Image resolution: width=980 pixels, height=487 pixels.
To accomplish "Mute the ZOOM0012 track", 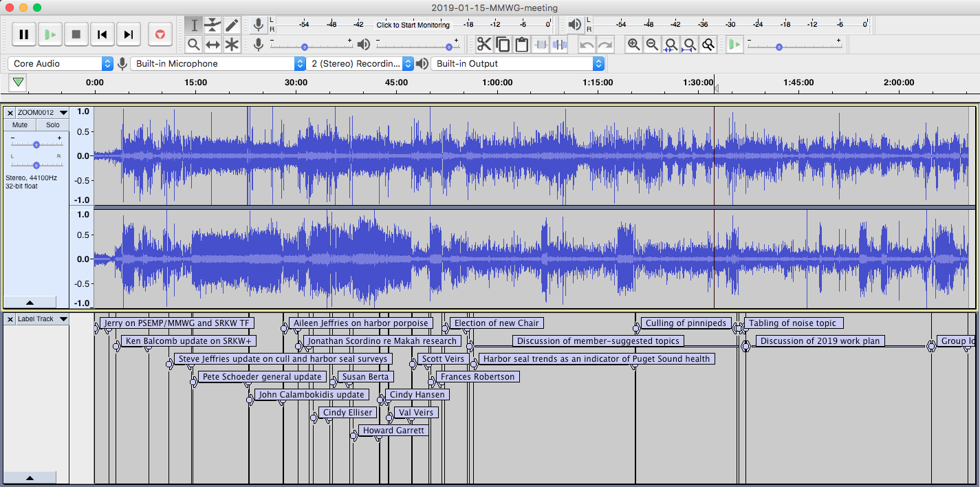I will [20, 125].
